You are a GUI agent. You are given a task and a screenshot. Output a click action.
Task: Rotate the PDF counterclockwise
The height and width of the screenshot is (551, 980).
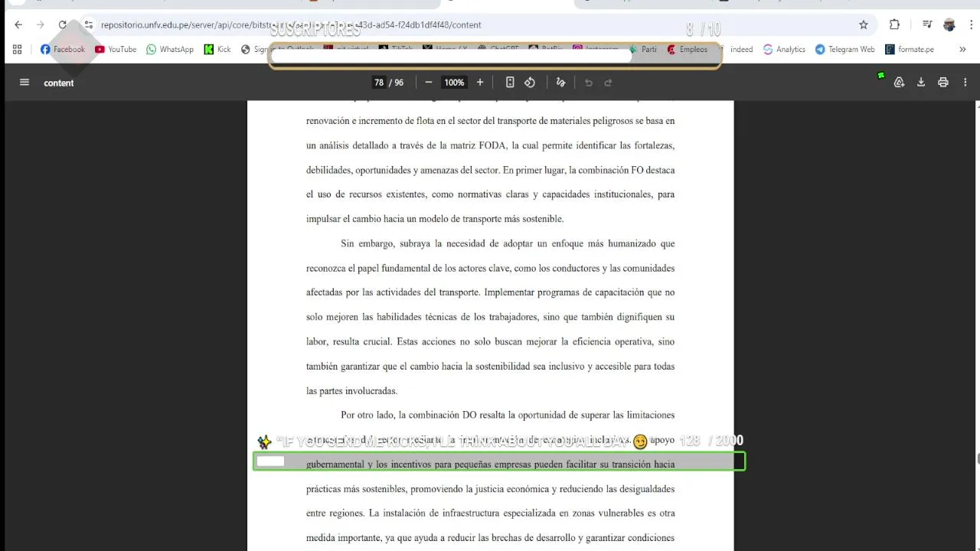pyautogui.click(x=530, y=83)
